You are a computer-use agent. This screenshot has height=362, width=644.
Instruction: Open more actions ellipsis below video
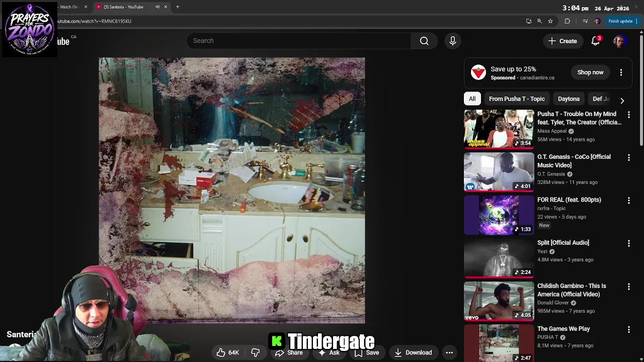(x=449, y=352)
